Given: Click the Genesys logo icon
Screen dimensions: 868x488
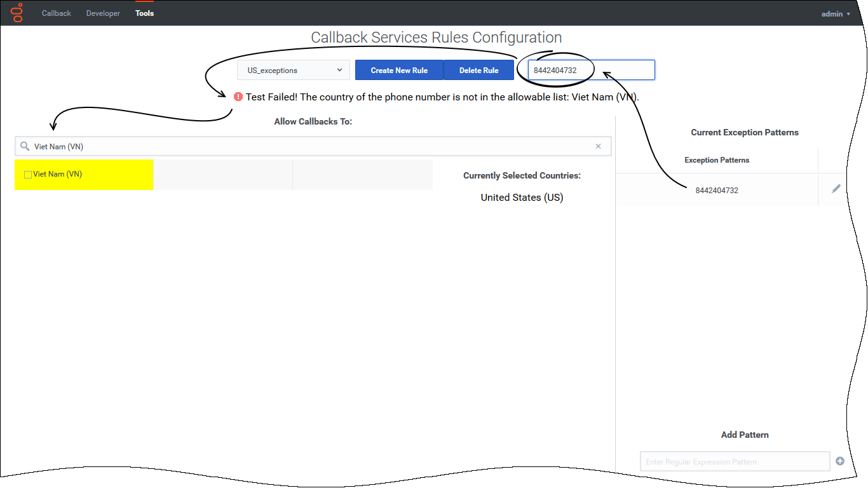Looking at the screenshot, I should click(17, 13).
